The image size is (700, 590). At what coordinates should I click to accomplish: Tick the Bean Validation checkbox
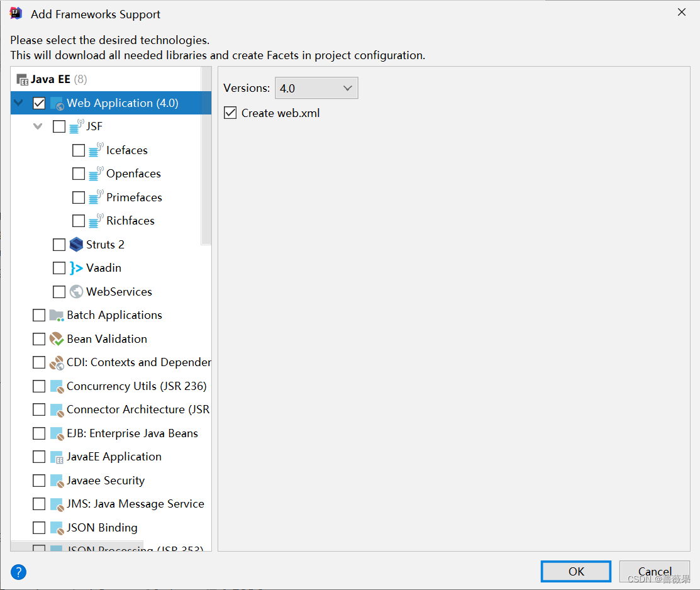pyautogui.click(x=39, y=339)
